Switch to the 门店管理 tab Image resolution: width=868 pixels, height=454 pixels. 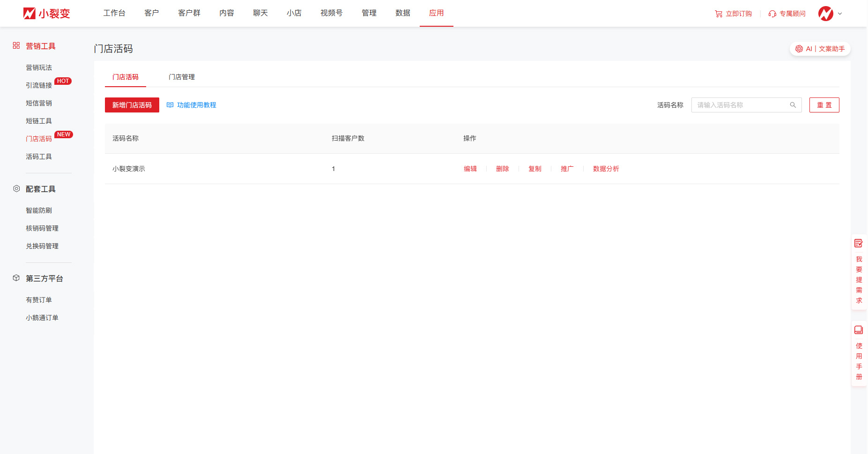click(182, 77)
